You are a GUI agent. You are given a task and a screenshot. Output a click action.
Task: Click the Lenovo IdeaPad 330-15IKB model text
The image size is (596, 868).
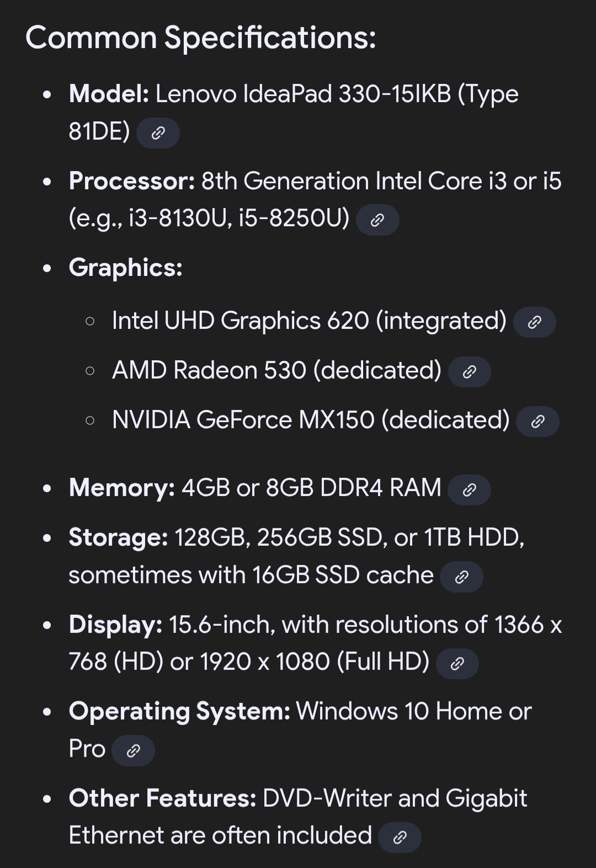point(303,94)
